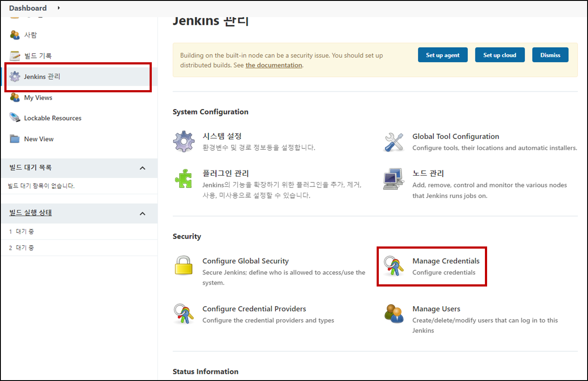Viewport: 588px width, 381px height.
Task: Click the 빌드 대기 목록 panel title
Action: coord(30,168)
